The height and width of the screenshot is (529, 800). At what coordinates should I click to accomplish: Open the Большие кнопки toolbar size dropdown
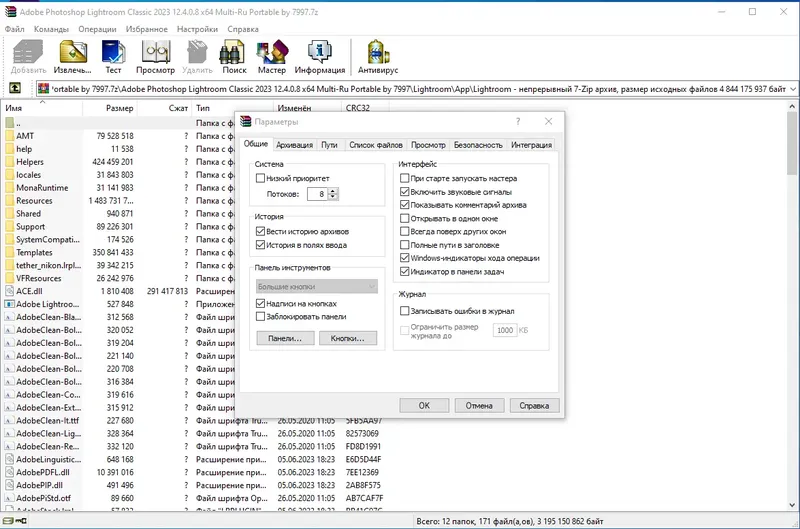[316, 286]
